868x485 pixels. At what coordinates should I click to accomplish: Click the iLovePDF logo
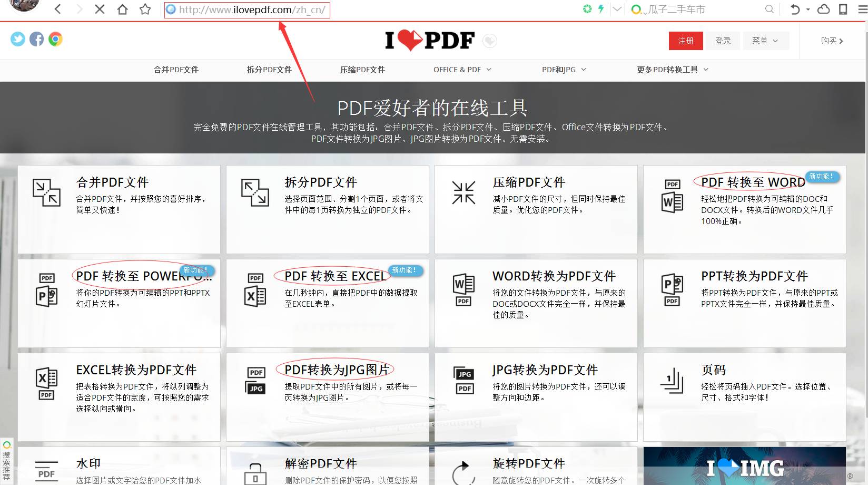coord(430,40)
